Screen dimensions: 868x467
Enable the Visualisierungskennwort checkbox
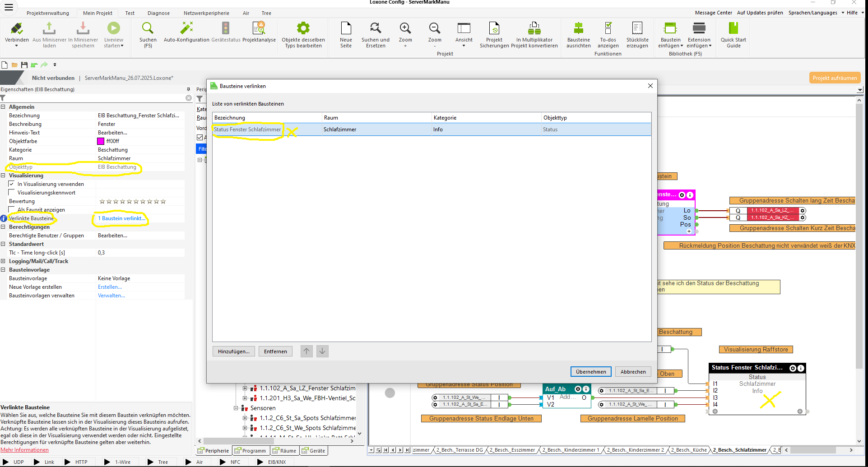[12, 193]
